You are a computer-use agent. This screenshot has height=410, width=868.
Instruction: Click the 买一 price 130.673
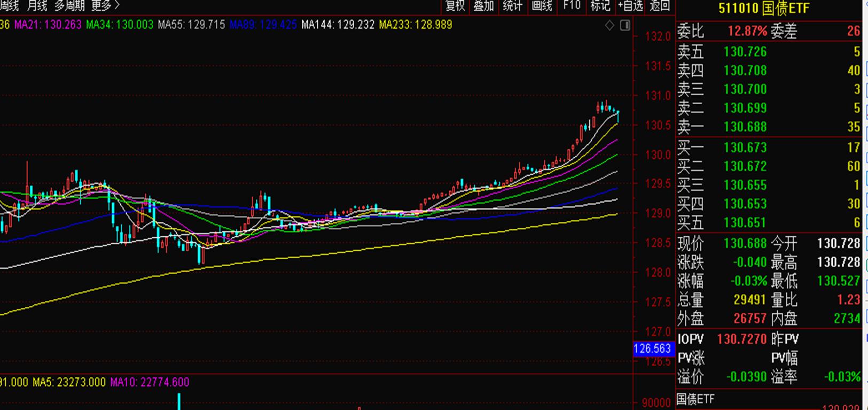coord(745,148)
